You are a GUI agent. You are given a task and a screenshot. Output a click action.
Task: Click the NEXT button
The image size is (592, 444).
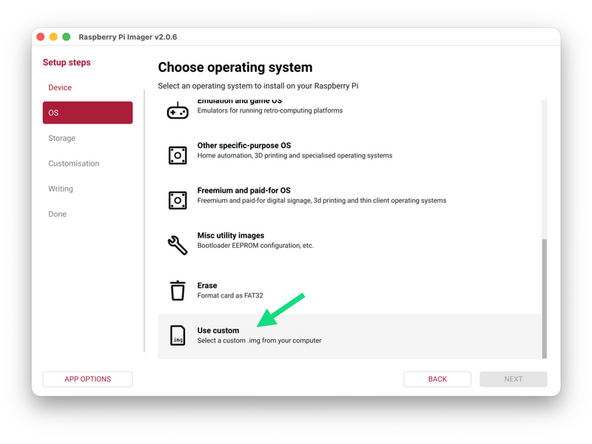pos(513,379)
